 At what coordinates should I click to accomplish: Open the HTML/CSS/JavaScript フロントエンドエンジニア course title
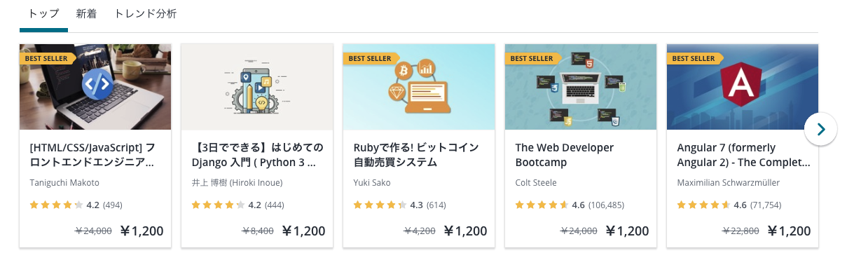tap(93, 155)
